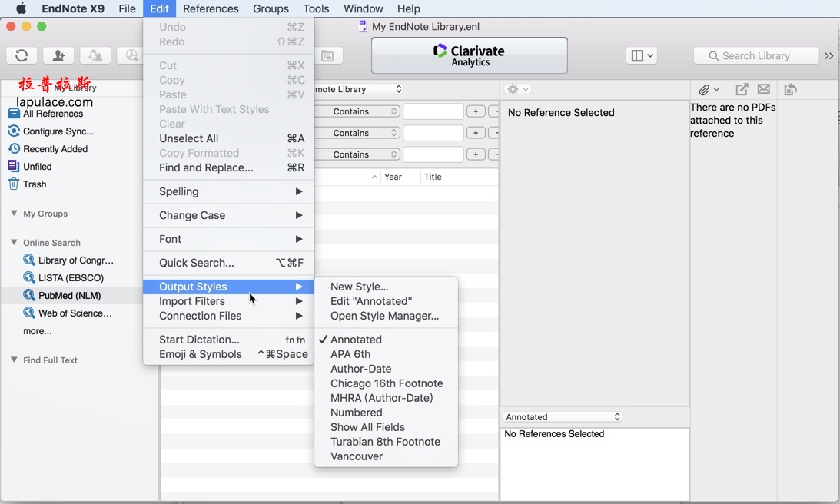This screenshot has height=504, width=840.
Task: Collapse the My Groups section
Action: (14, 213)
